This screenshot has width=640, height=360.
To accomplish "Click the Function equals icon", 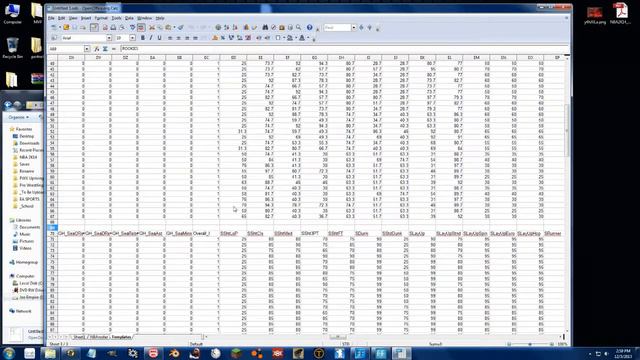I will [114, 49].
